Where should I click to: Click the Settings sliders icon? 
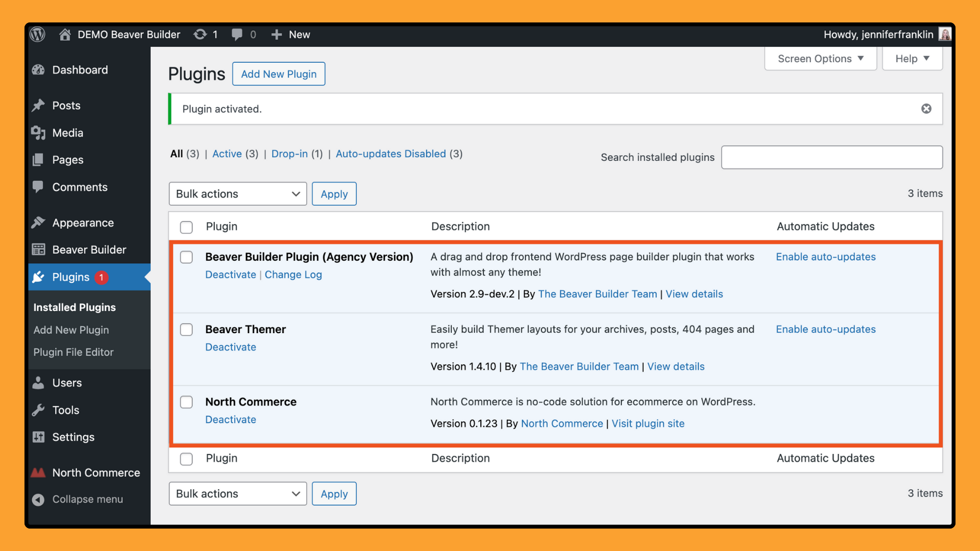tap(38, 437)
